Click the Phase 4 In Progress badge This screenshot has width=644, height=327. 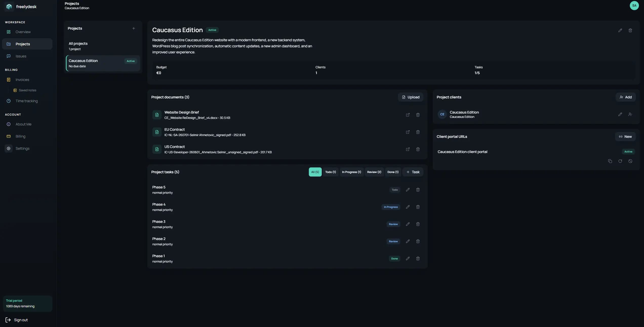(391, 207)
